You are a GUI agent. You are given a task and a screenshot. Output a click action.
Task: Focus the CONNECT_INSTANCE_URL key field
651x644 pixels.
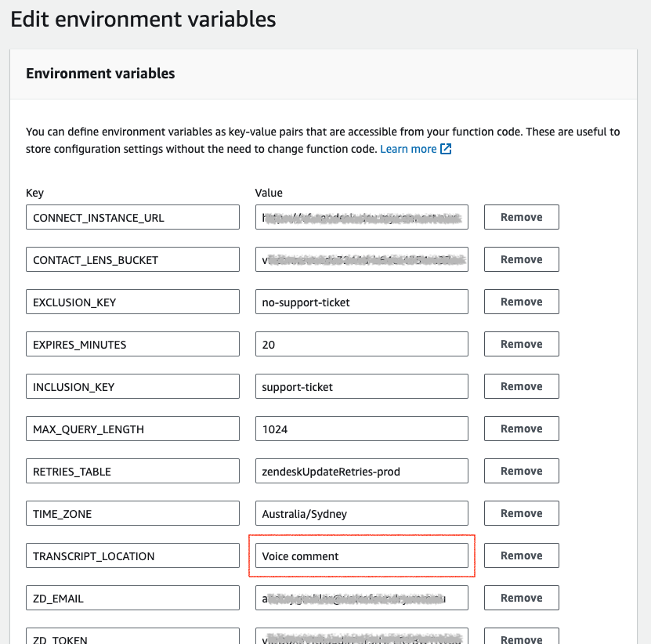pyautogui.click(x=132, y=218)
